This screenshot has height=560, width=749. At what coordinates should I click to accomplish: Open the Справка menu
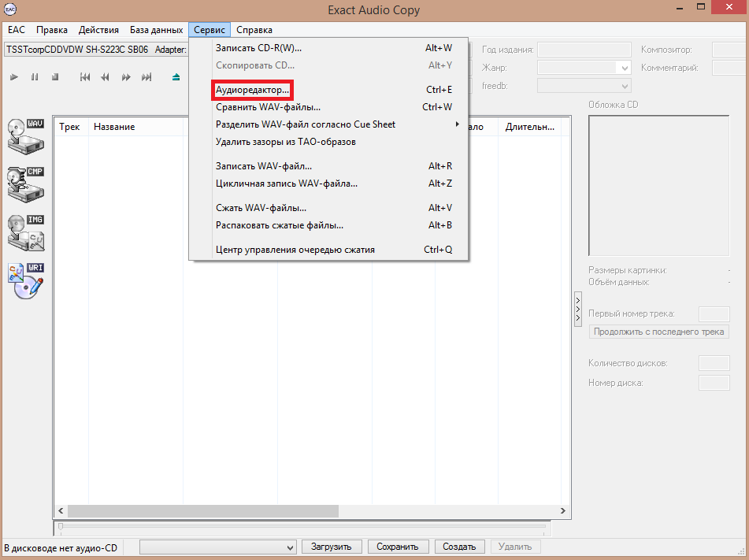(254, 30)
